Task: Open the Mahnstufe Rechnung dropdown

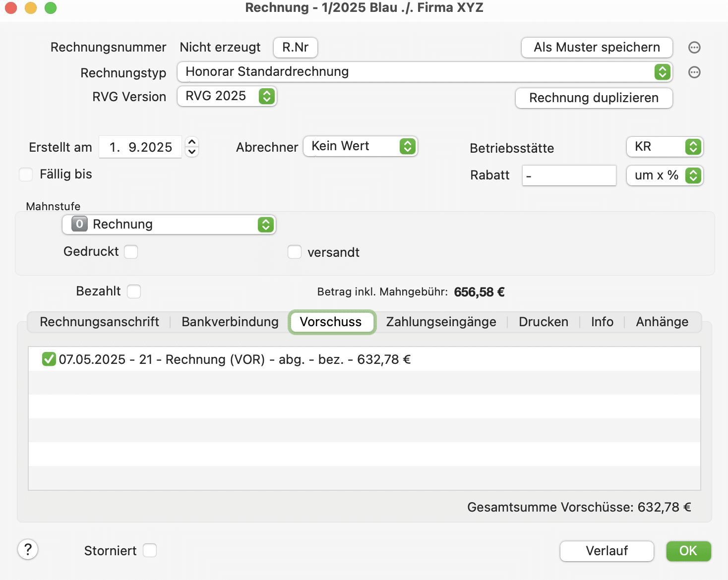Action: click(169, 225)
